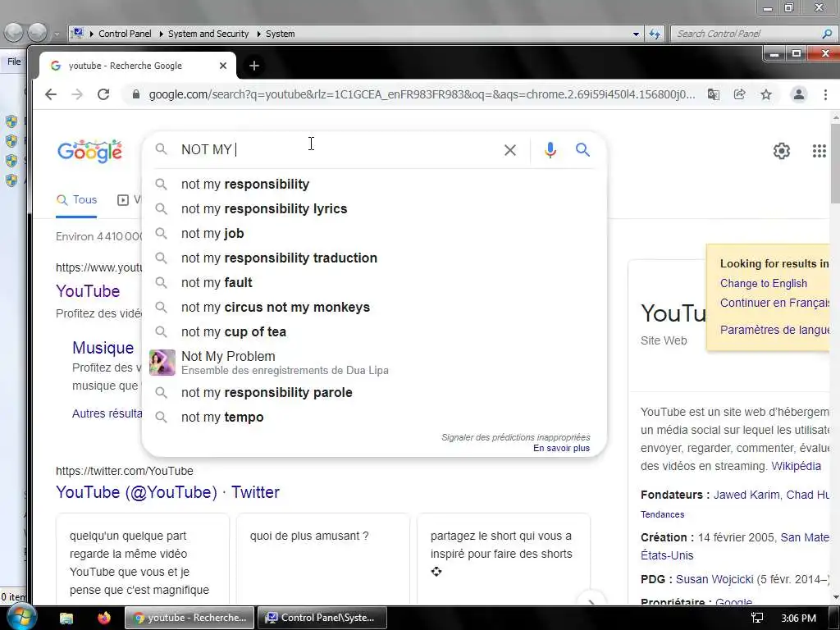
Task: Submit search with blue magnifier
Action: coord(583,149)
